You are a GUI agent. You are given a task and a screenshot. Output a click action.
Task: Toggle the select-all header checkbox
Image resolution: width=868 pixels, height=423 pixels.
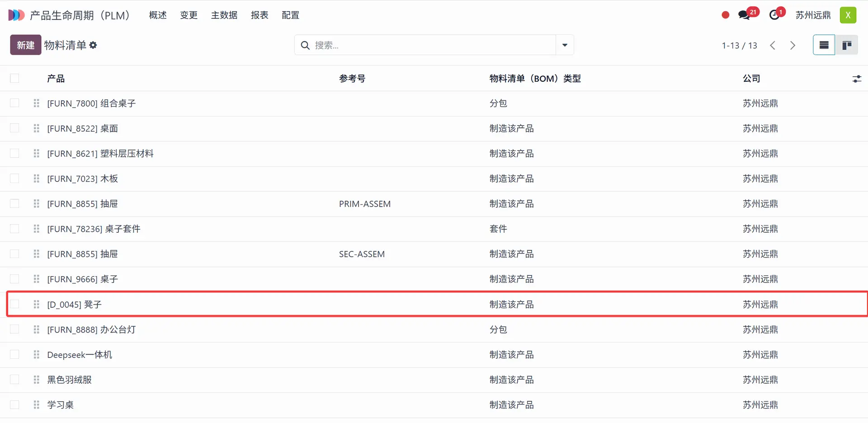15,79
